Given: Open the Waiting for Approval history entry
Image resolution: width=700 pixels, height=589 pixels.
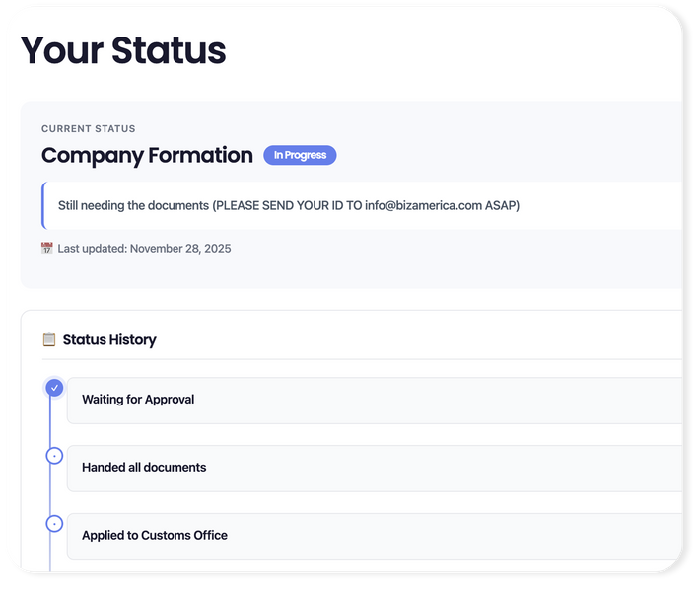Looking at the screenshot, I should (375, 400).
